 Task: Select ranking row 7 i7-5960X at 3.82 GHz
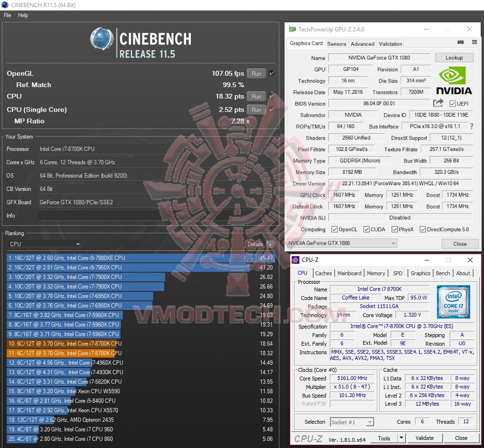click(x=140, y=315)
